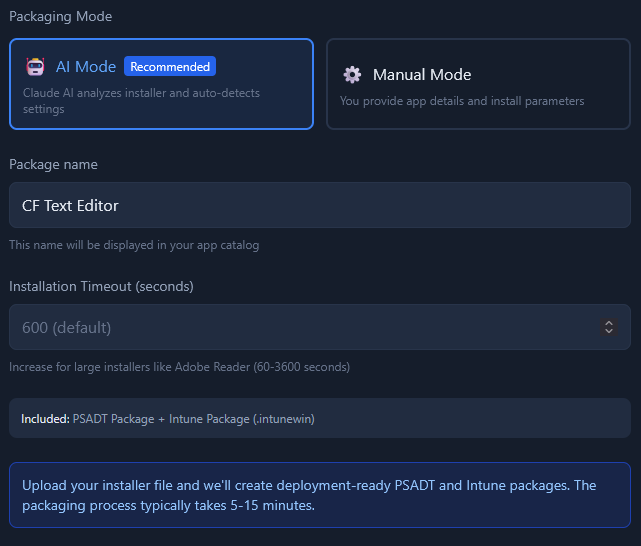Click the Recommended badge
Screen dimensions: 641x546
(x=170, y=67)
